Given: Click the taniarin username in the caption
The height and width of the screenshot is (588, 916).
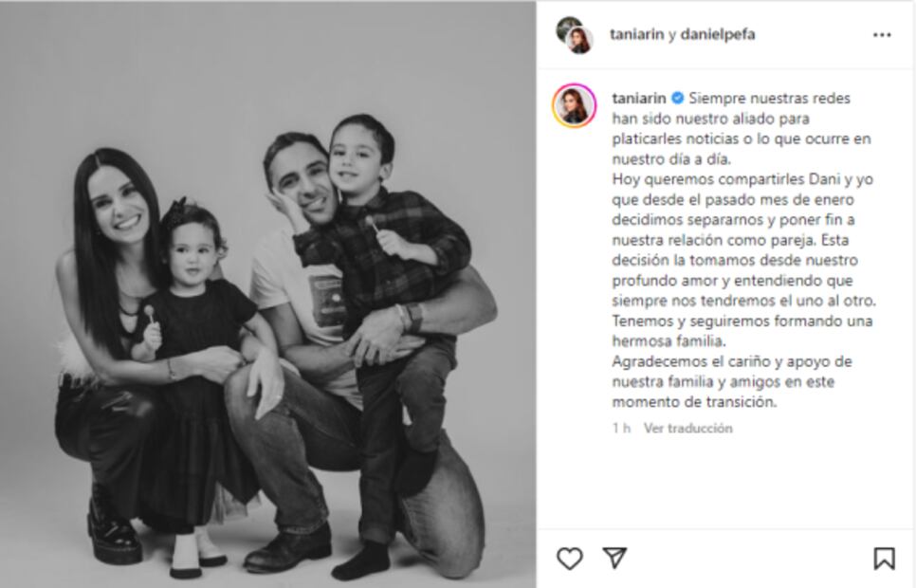Looking at the screenshot, I should 639,99.
